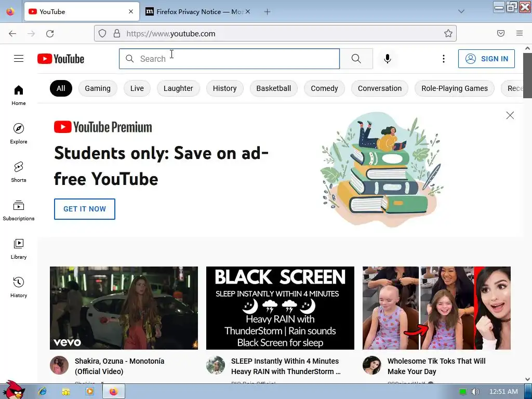
Task: Filter by the Gaming chip
Action: (98, 88)
